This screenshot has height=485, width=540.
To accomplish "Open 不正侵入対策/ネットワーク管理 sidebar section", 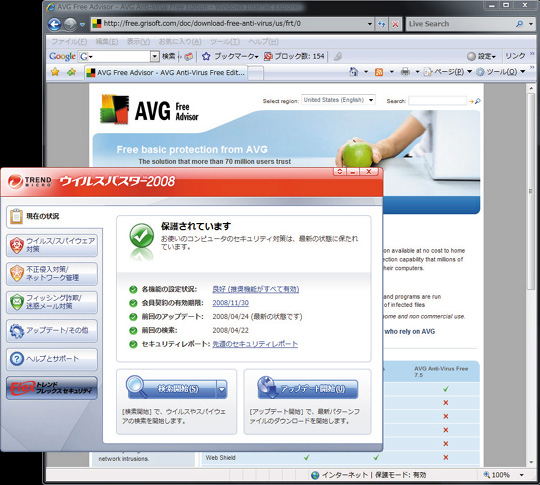I will [52, 274].
